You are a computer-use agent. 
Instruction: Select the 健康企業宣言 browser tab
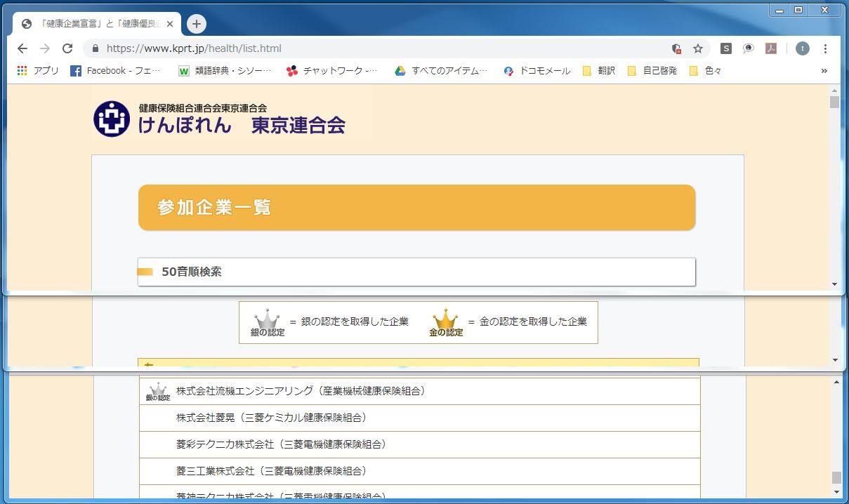[97, 24]
